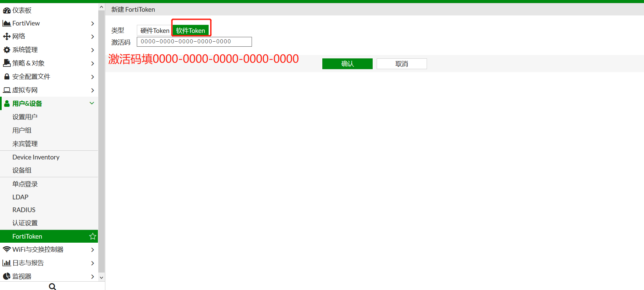This screenshot has height=290, width=644.
Task: Expand the 网络 menu chevron
Action: click(93, 37)
